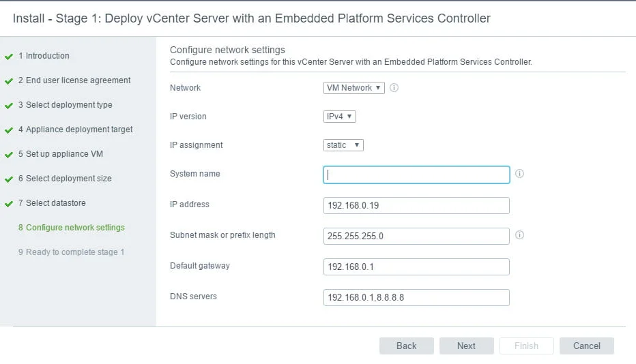
Task: Select the DNS servers input field
Action: tap(416, 297)
